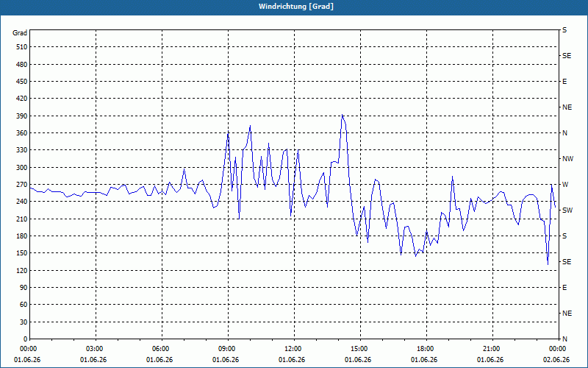The image size is (588, 368).
Task: Click the 330 left axis value
Action: pos(22,150)
